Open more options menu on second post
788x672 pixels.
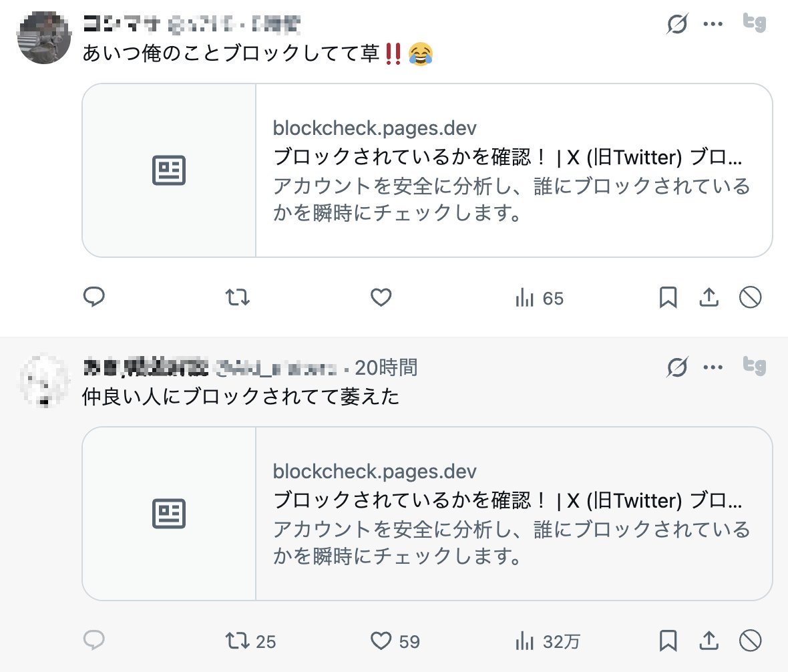713,367
